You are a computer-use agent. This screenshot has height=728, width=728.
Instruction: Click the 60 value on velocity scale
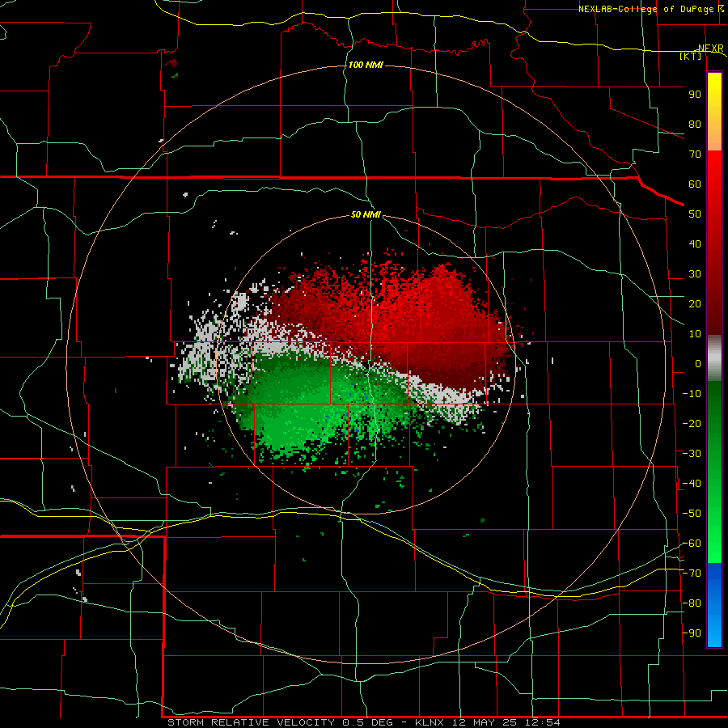click(x=695, y=184)
